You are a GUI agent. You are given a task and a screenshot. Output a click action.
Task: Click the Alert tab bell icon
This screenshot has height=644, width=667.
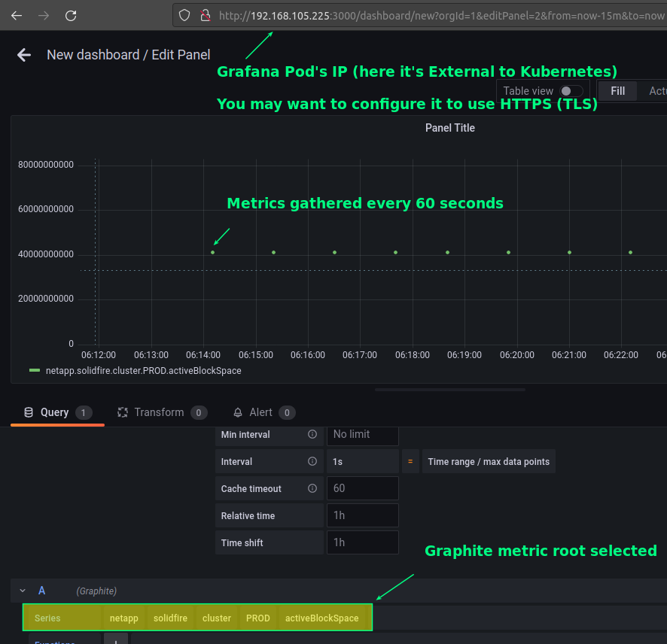(x=238, y=412)
